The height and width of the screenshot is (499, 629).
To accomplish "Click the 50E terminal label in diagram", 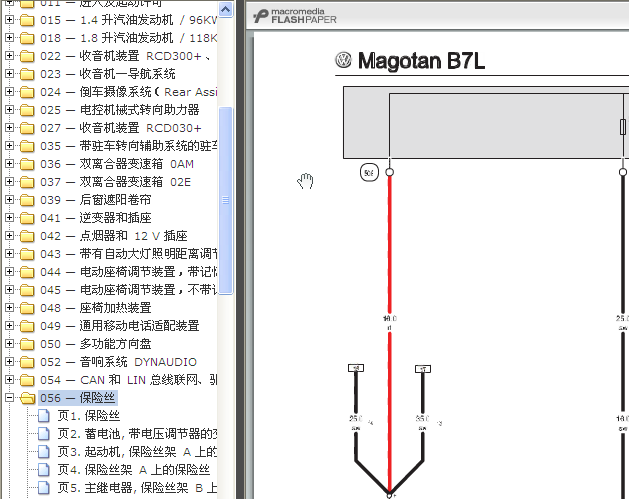I will (369, 172).
